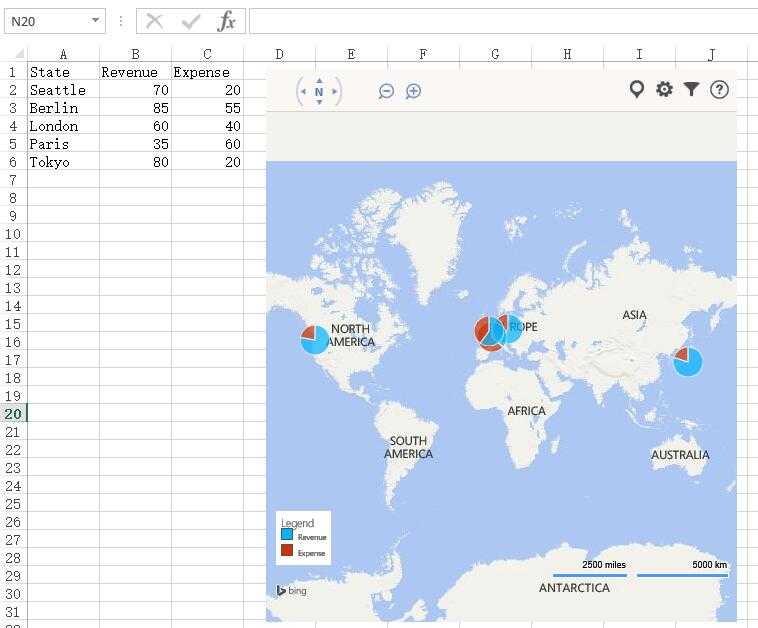
Task: Click into the formula bar field
Action: pyautogui.click(x=503, y=21)
